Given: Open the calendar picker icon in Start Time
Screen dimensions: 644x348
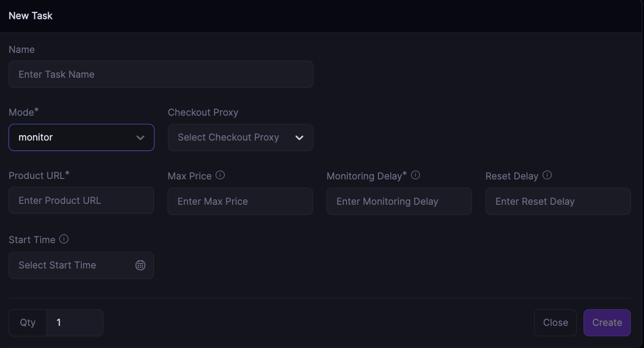Looking at the screenshot, I should [x=140, y=265].
